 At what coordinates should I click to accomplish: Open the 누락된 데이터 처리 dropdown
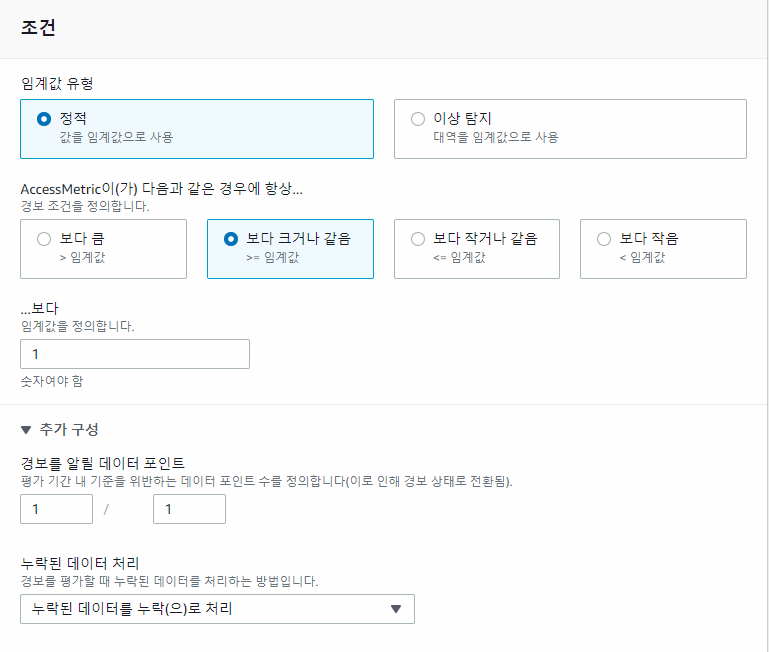coord(217,609)
